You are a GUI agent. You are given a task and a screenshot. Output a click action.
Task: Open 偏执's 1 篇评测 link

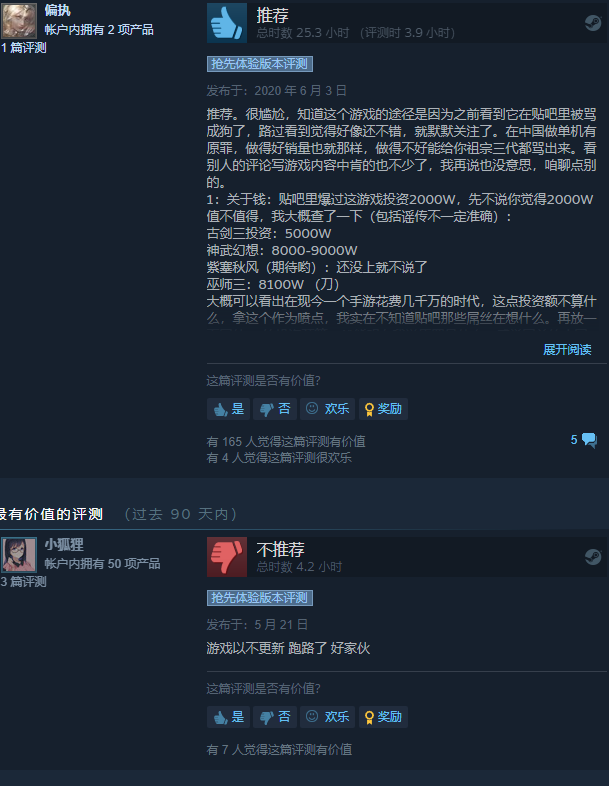[24, 48]
